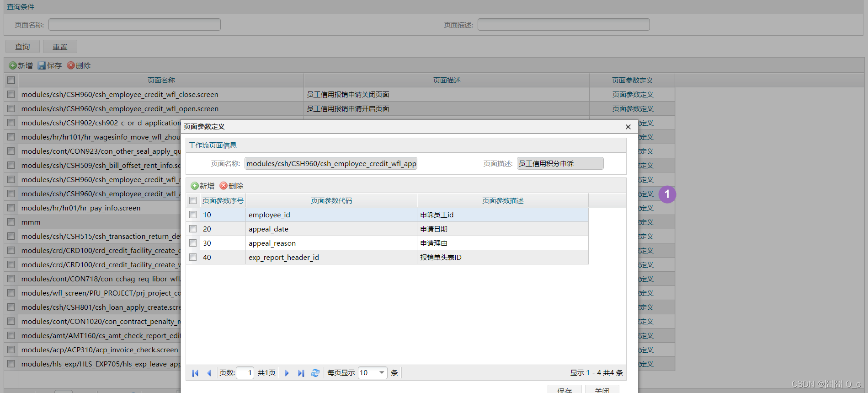868x393 pixels.
Task: Check row csh_employee_credit_wfl_close.screen
Action: tap(11, 94)
